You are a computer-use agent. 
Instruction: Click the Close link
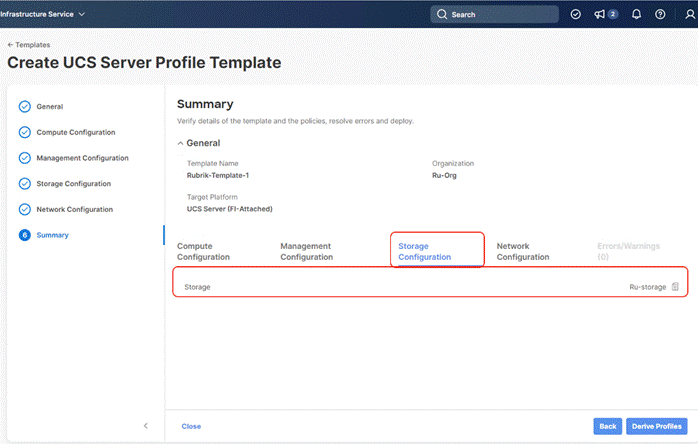click(x=191, y=426)
